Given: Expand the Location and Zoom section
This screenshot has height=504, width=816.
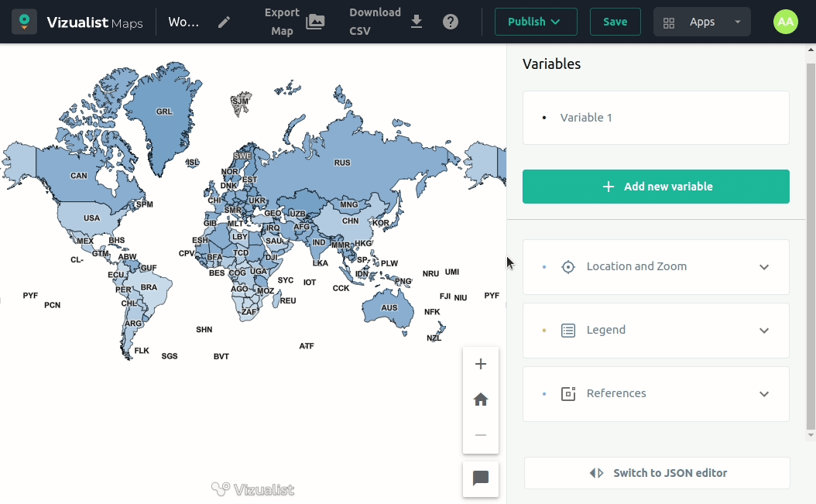Looking at the screenshot, I should [x=656, y=266].
